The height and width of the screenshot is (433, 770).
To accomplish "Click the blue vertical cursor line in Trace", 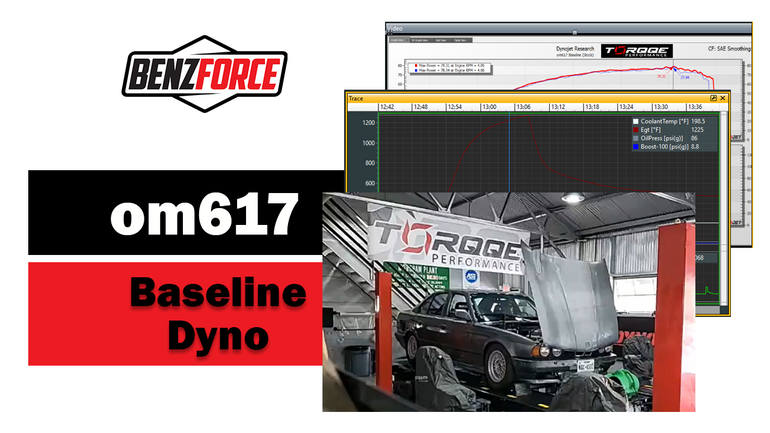I will click(509, 152).
